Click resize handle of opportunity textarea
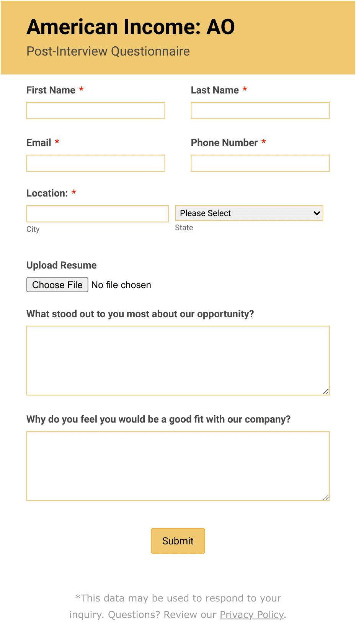Image resolution: width=356 pixels, height=644 pixels. (326, 392)
